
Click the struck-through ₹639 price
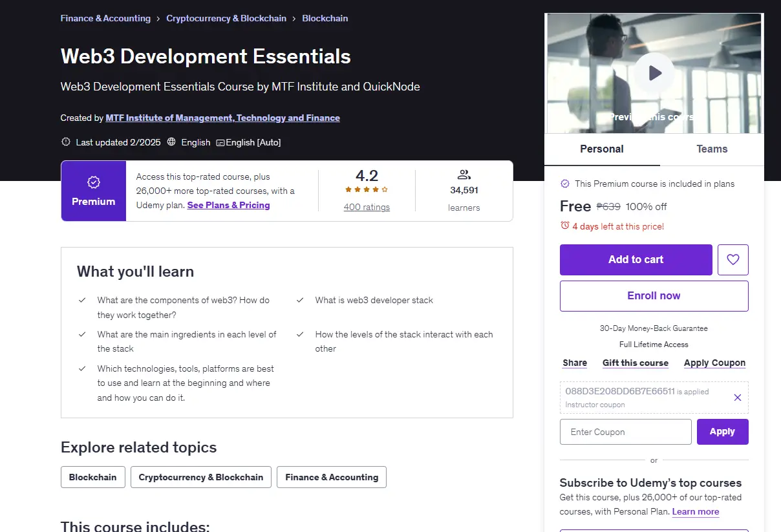tap(608, 207)
